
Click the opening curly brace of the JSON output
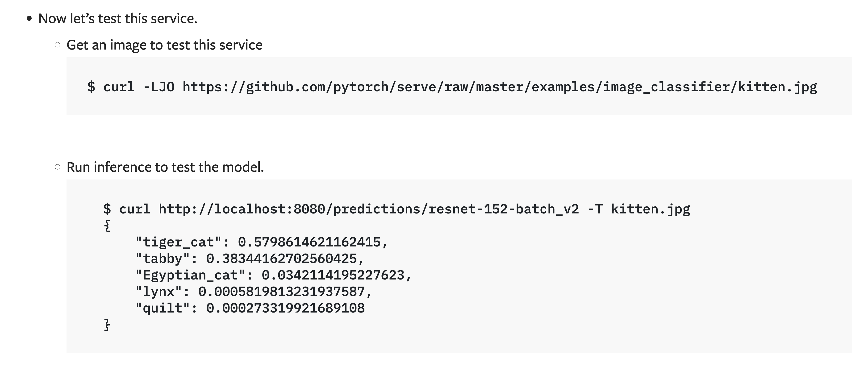[x=107, y=225]
